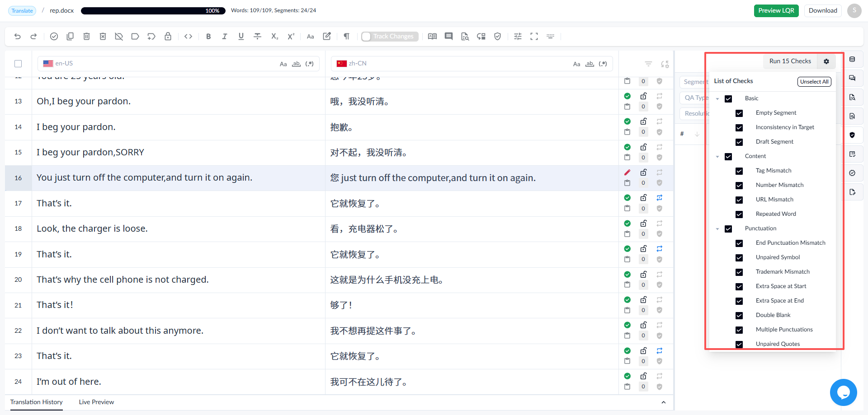868x415 pixels.
Task: Collapse the bottom Translation History panel
Action: point(663,402)
